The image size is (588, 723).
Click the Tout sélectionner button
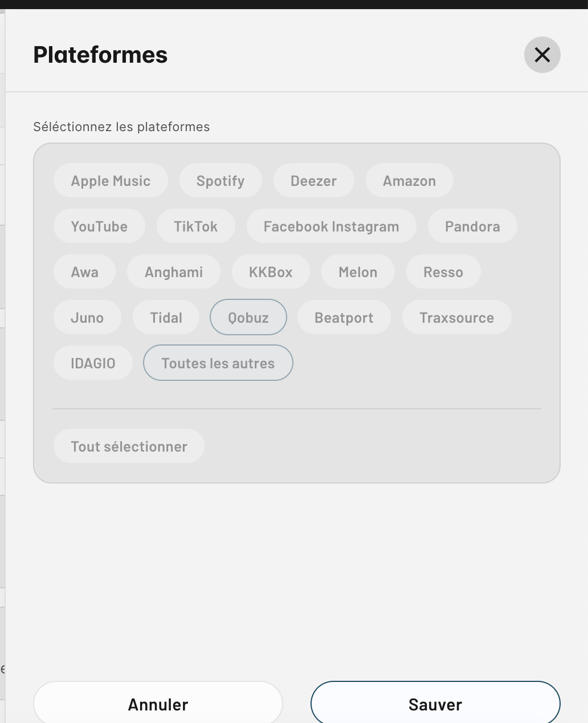(129, 446)
